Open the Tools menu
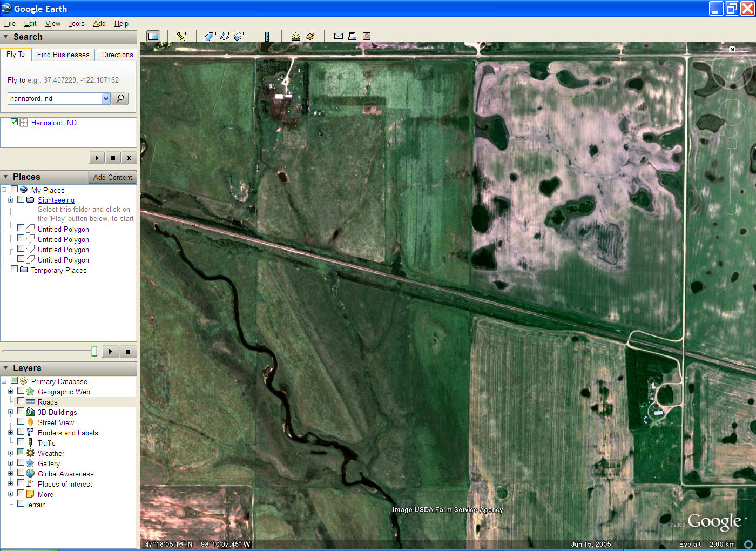Viewport: 756px width, 551px height. (x=77, y=23)
